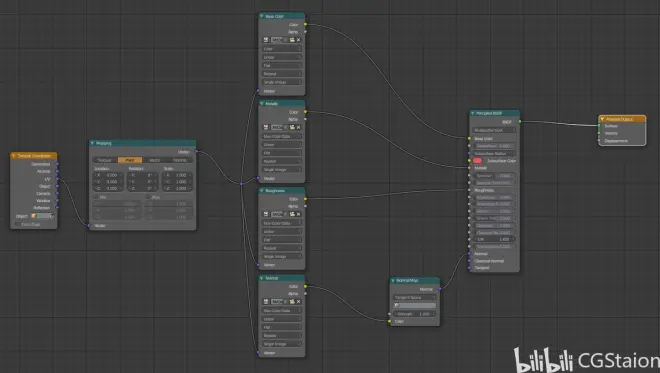Click UV map icon in Normal Map node

point(397,305)
